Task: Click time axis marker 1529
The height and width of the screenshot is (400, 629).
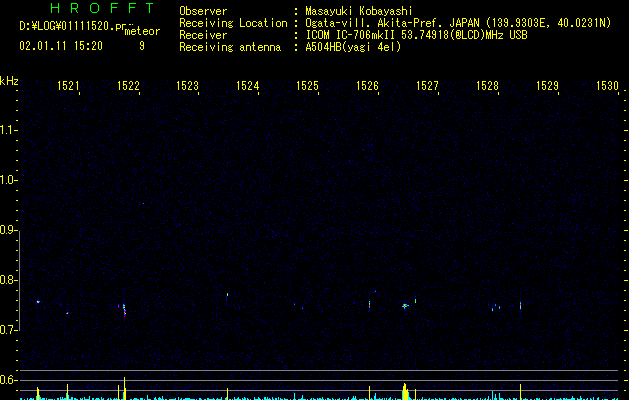Action: (x=547, y=86)
